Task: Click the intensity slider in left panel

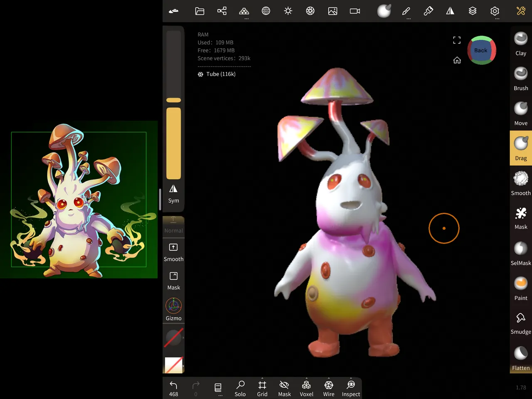Action: click(x=174, y=143)
